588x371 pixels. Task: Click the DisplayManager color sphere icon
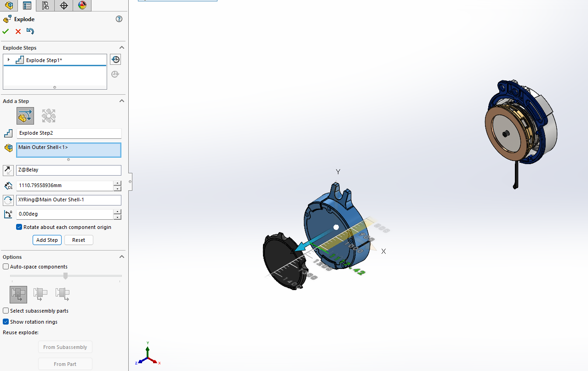click(x=82, y=6)
